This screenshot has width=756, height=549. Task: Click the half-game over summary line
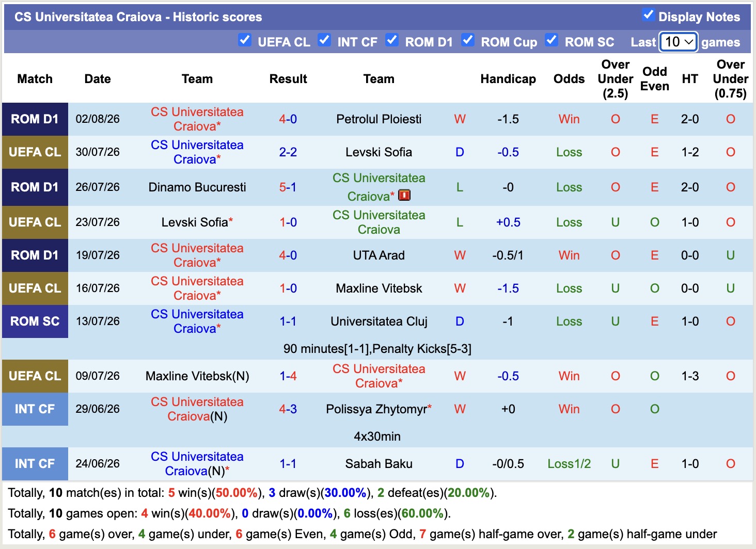[362, 534]
